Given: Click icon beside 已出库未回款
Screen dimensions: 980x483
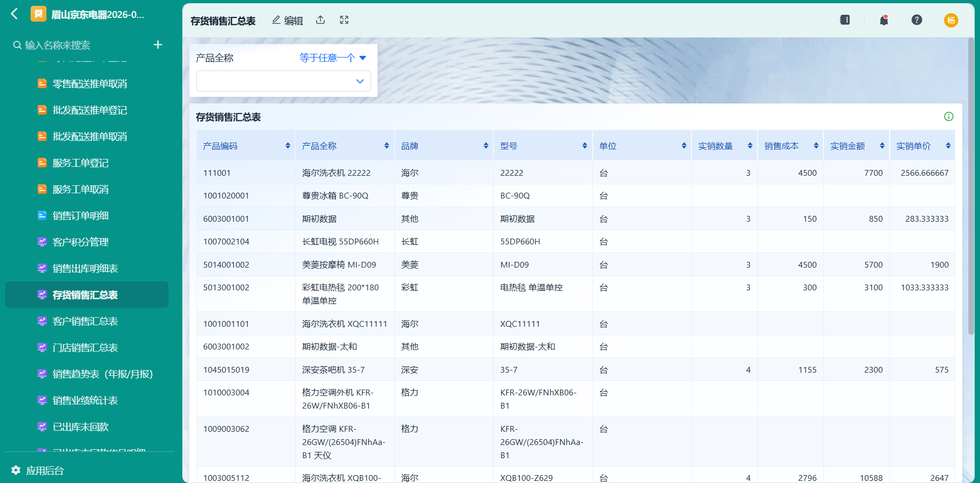Looking at the screenshot, I should 42,427.
